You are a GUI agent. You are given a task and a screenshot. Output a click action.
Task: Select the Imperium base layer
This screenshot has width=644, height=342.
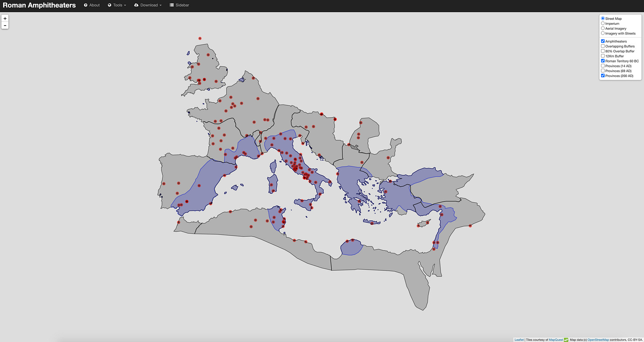tap(603, 23)
